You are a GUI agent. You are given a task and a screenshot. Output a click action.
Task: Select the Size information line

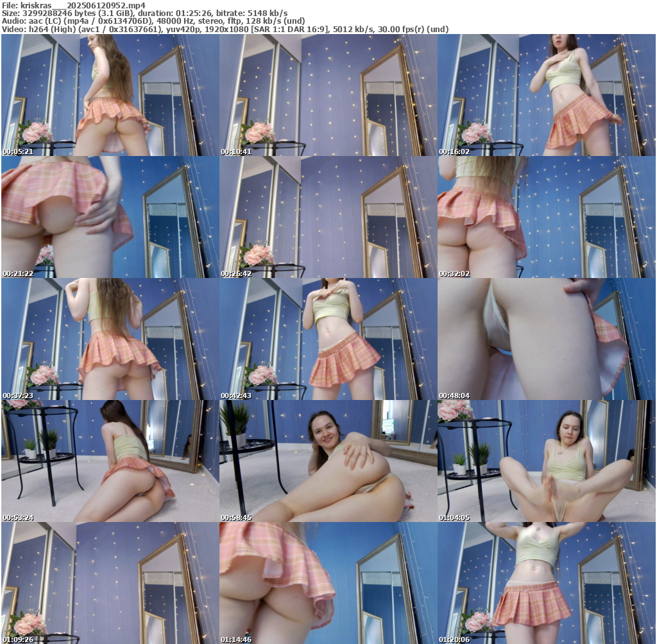[x=144, y=13]
